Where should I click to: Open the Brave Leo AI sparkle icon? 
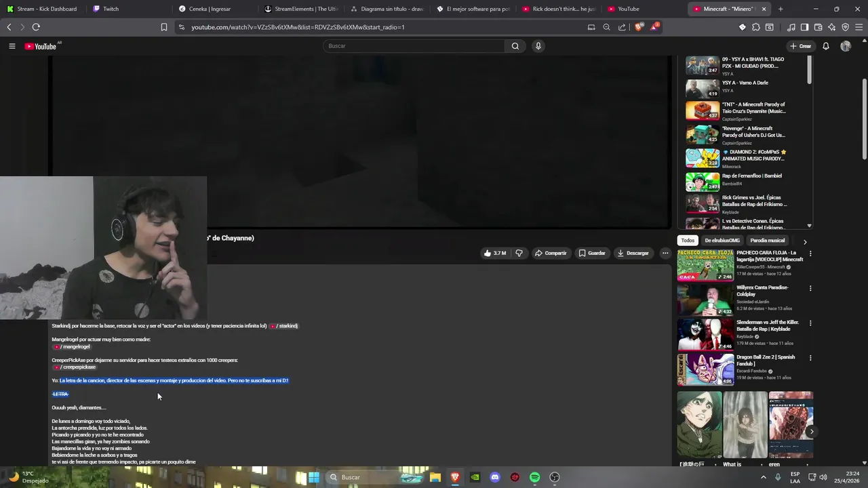click(x=832, y=27)
